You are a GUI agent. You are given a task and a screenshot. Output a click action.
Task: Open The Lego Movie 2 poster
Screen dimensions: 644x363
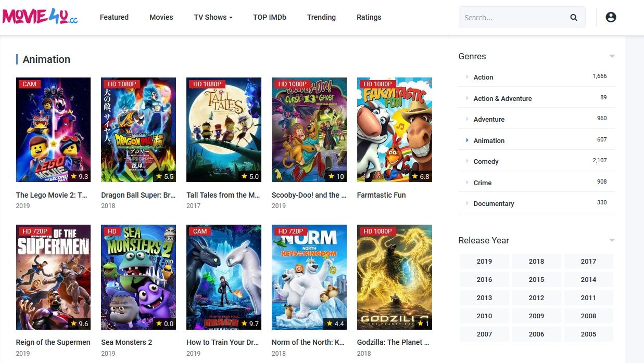click(53, 130)
